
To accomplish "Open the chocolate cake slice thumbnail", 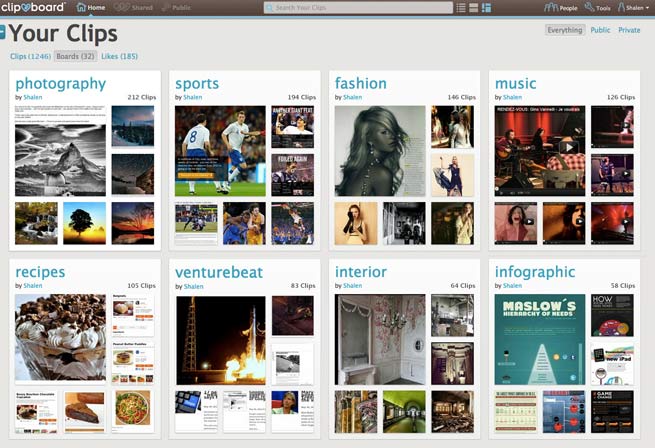I will click(84, 412).
